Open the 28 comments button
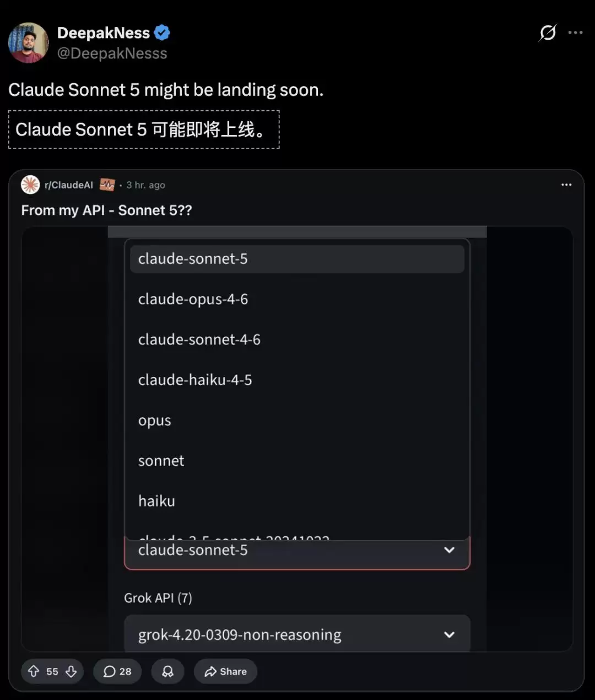This screenshot has height=700, width=595. tap(117, 671)
